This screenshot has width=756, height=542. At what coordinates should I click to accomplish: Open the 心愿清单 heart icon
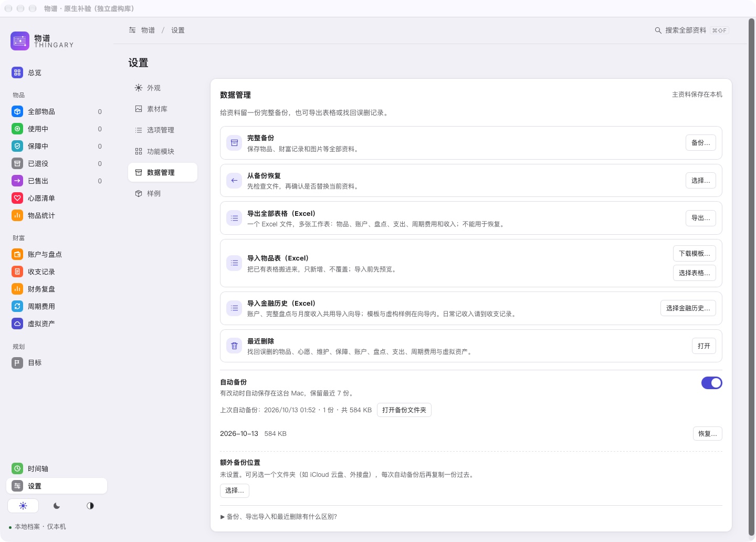point(17,198)
